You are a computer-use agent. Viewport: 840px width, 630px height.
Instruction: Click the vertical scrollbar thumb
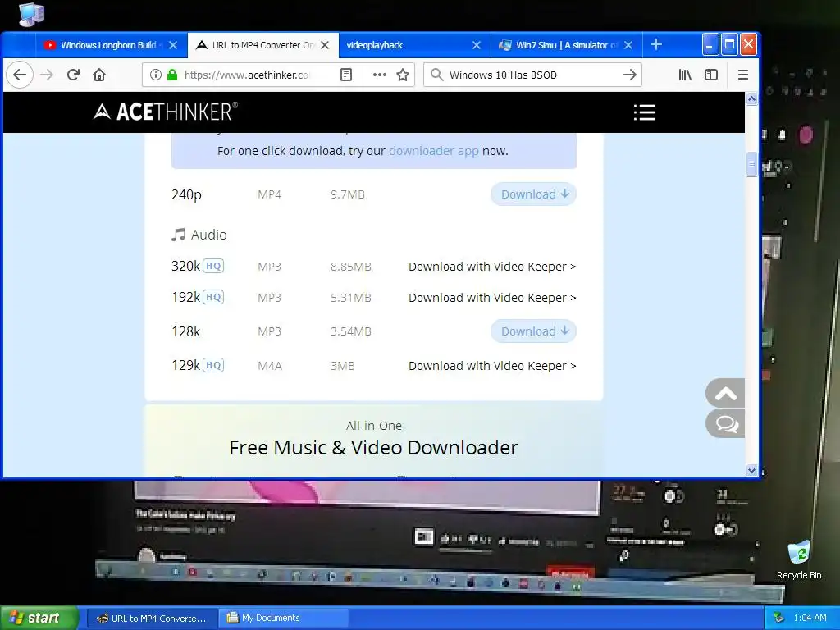point(751,165)
